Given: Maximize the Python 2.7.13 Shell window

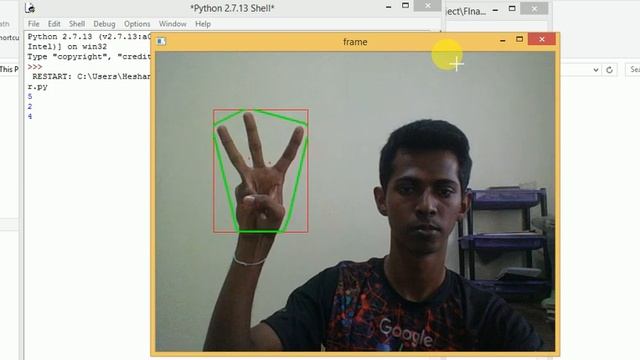Looking at the screenshot, I should pyautogui.click(x=405, y=6).
